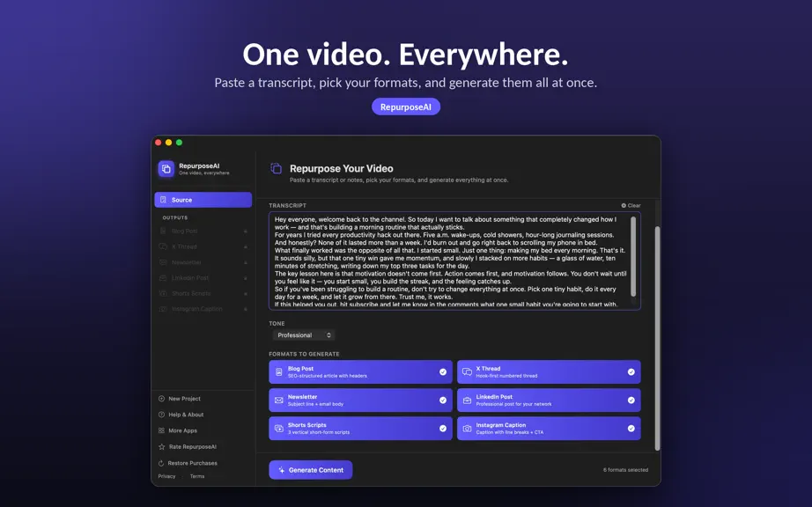Uncheck the Newsletter format checkmark
This screenshot has width=812, height=507.
pyautogui.click(x=443, y=400)
